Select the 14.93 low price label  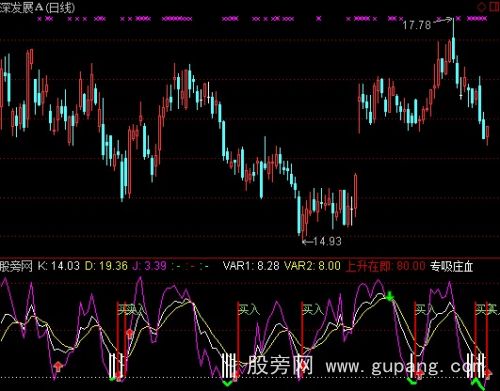(x=327, y=241)
